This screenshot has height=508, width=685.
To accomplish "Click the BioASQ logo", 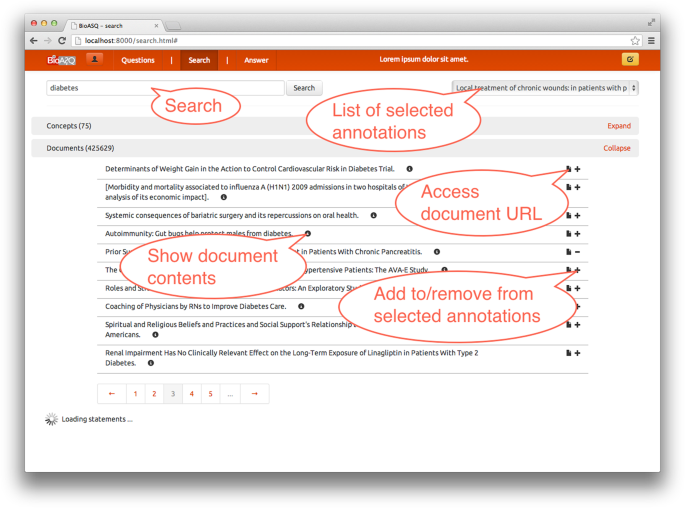I will click(61, 60).
